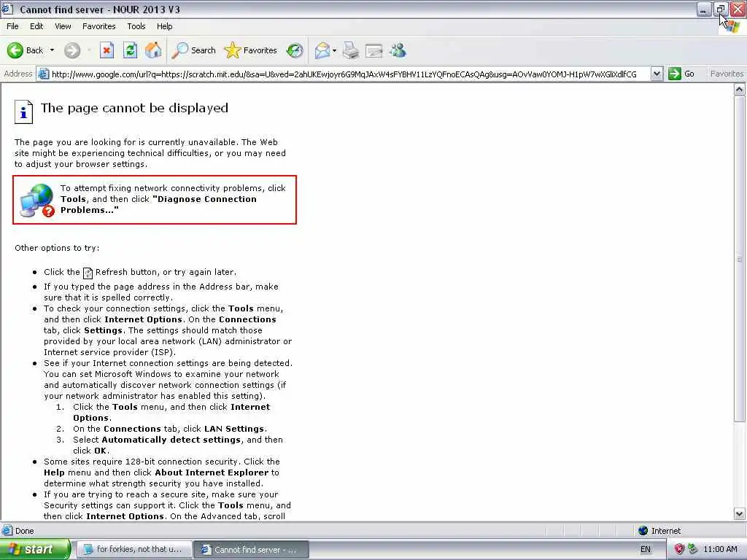Click the green Back arrow button

pos(15,50)
